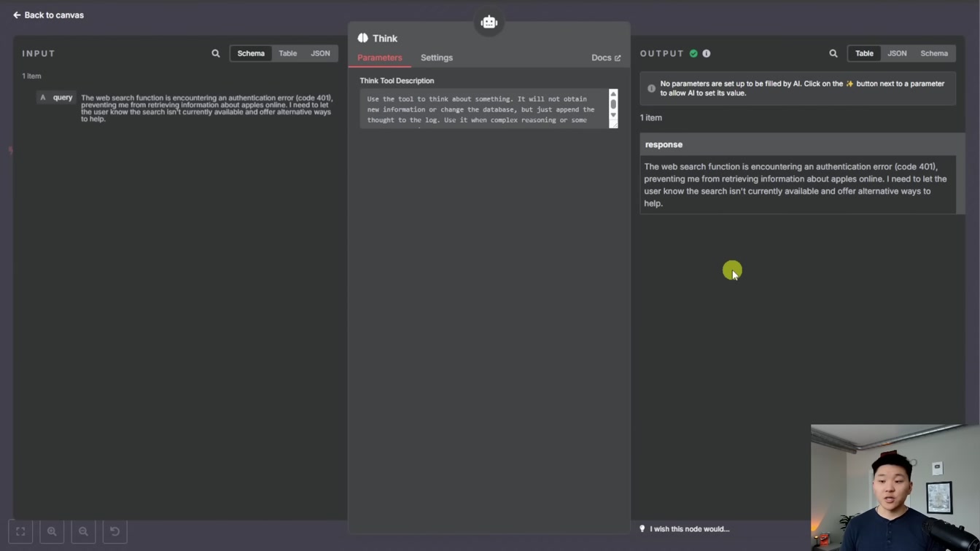Click scrollbar down arrow in description box
This screenshot has width=980, height=551.
pyautogui.click(x=613, y=115)
